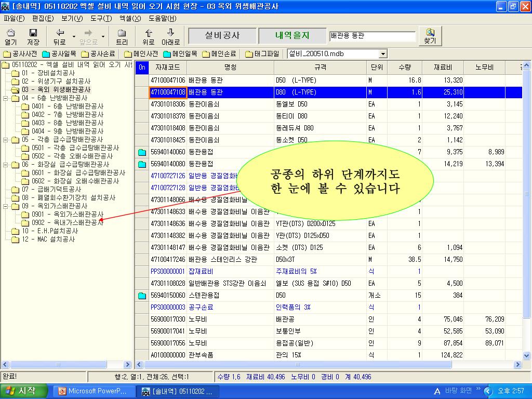Click the 명칭 column header
532x399 pixels.
point(230,68)
